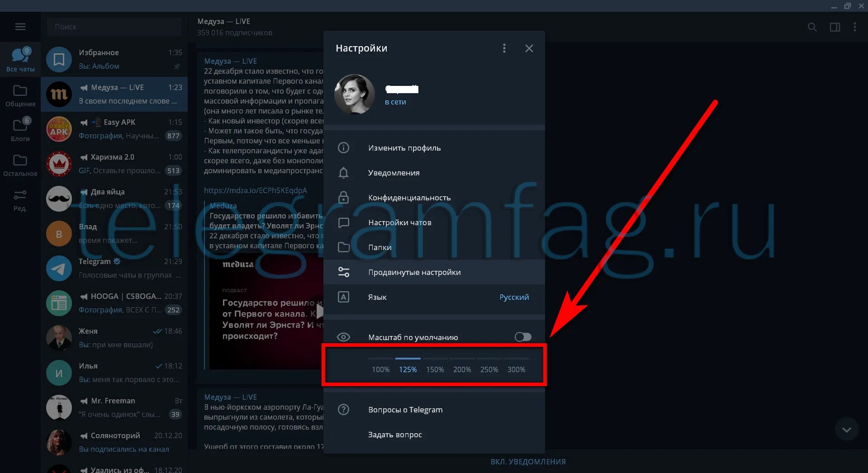
Task: Open the Медуза — LIVE channel avatar
Action: pos(59,94)
